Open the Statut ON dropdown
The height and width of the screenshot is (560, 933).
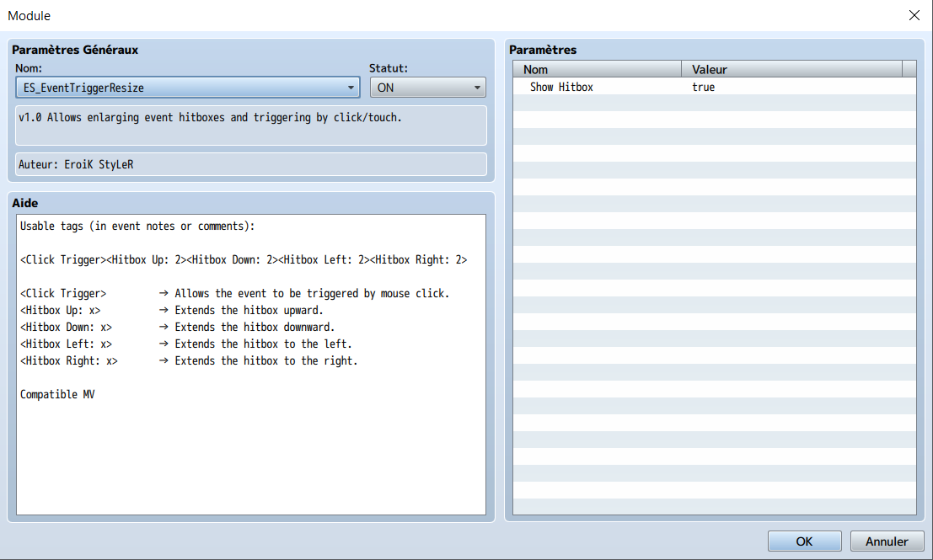(427, 88)
